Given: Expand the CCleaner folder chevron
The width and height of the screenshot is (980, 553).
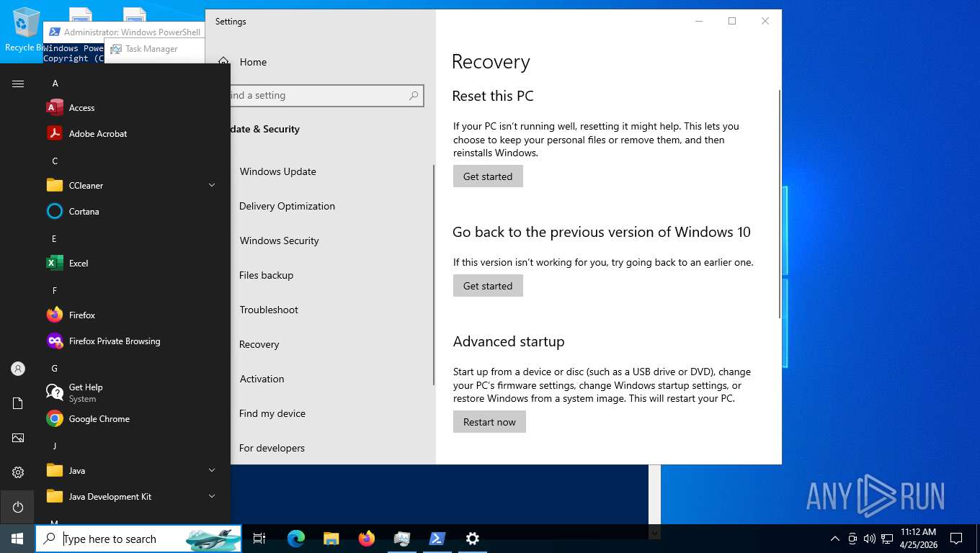Looking at the screenshot, I should (212, 186).
